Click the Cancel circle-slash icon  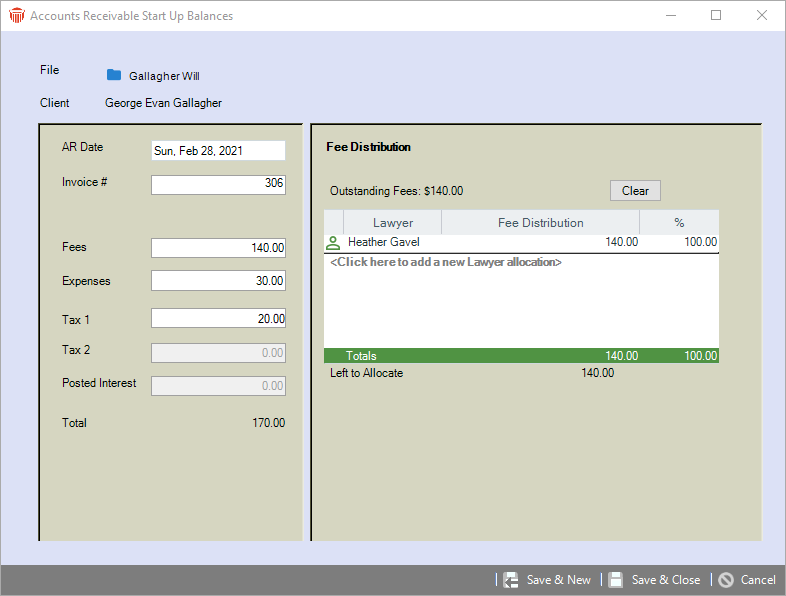click(x=725, y=580)
